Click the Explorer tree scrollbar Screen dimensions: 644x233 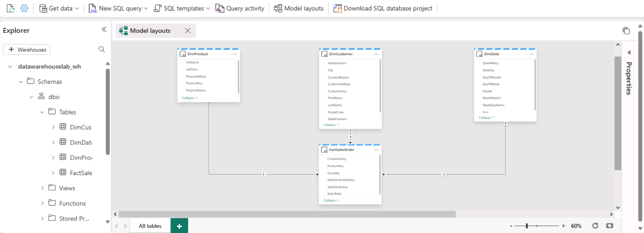tap(108, 112)
